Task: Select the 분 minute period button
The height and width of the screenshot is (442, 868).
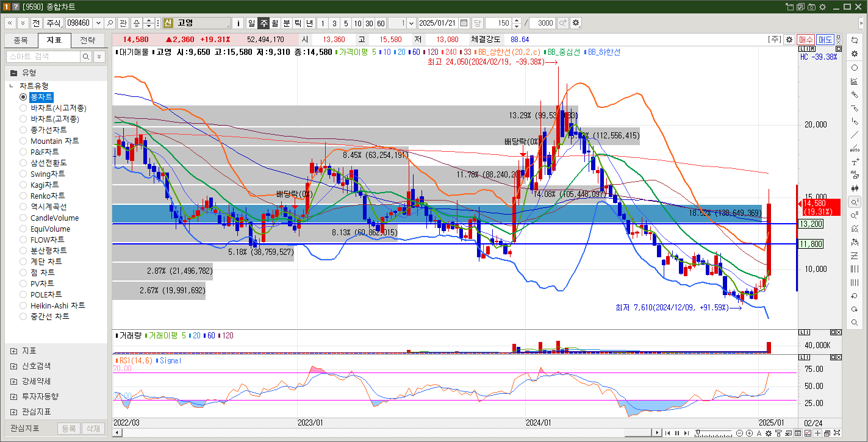Action: (x=286, y=23)
